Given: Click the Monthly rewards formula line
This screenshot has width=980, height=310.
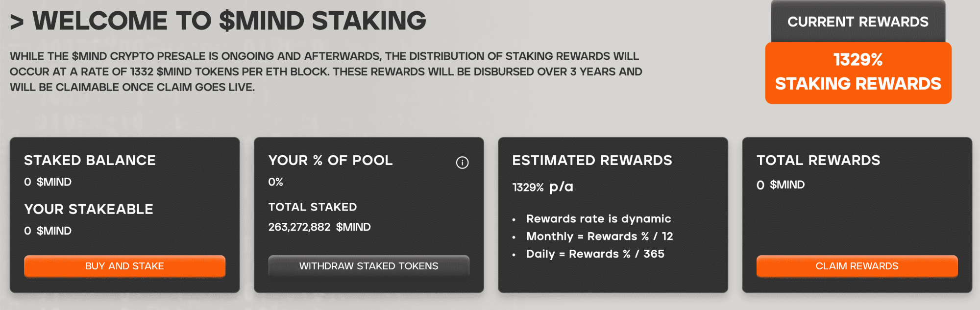Looking at the screenshot, I should (x=599, y=237).
